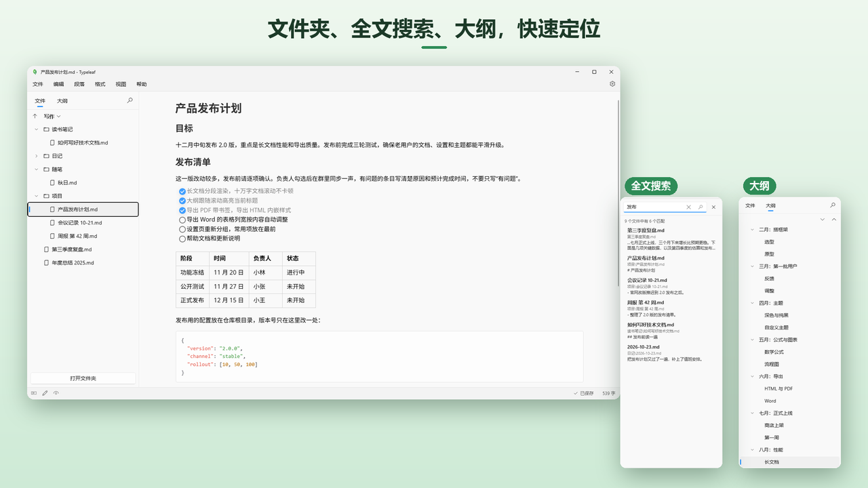Click file icon of 年度总结 2025.md
The width and height of the screenshot is (868, 488).
pyautogui.click(x=46, y=262)
